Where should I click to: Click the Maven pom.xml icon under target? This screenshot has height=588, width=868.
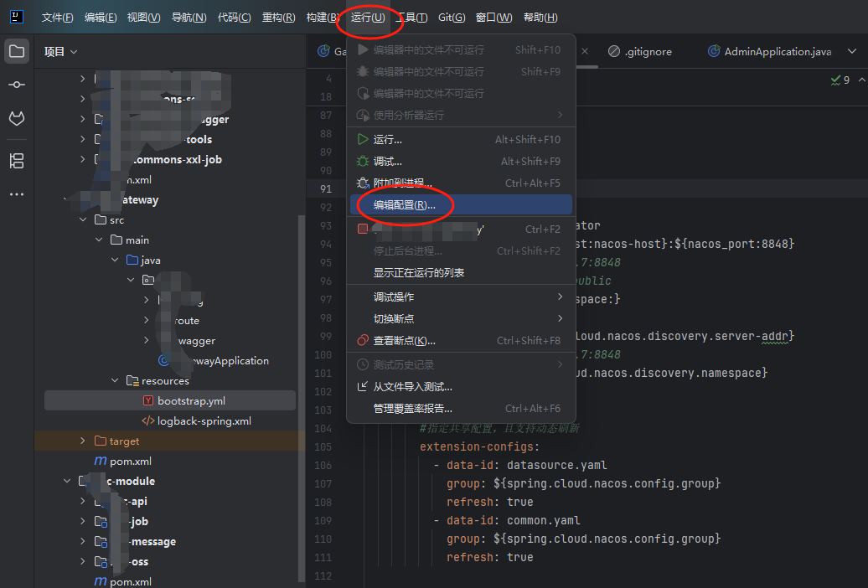coord(101,461)
